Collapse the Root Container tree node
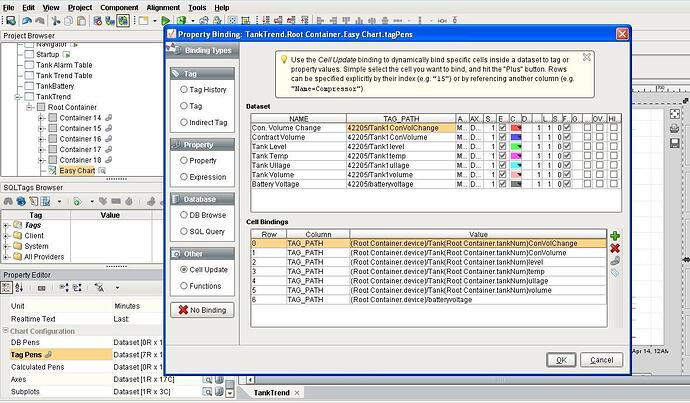Image resolution: width=690 pixels, height=403 pixels. click(x=29, y=107)
